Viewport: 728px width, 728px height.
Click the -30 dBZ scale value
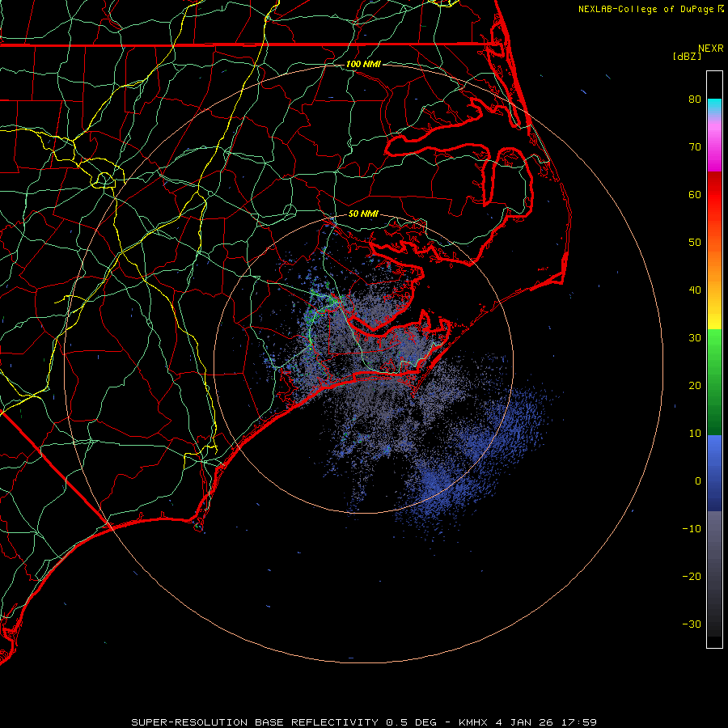tap(692, 624)
